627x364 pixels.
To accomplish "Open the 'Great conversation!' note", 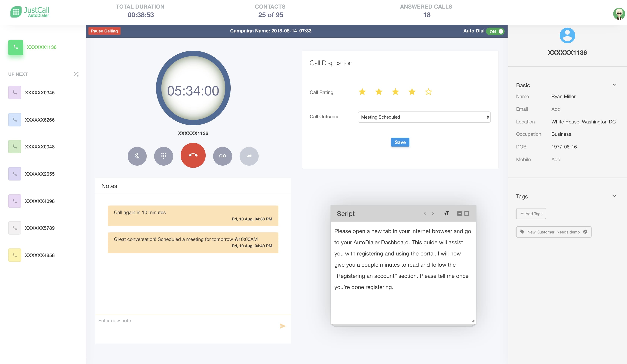I will [x=193, y=243].
